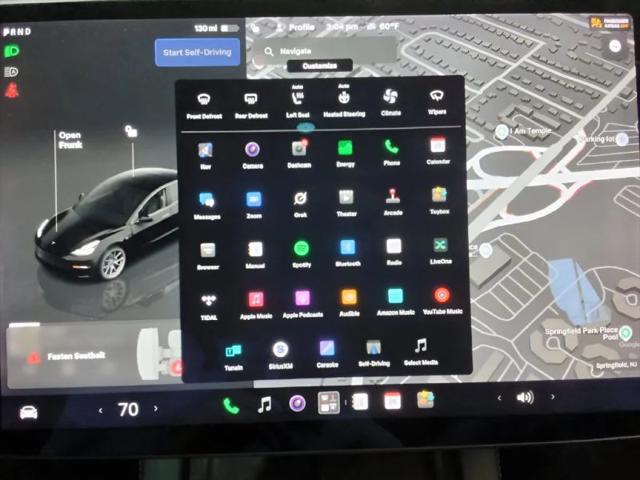Tap Open Frunk on the car view

(70, 140)
